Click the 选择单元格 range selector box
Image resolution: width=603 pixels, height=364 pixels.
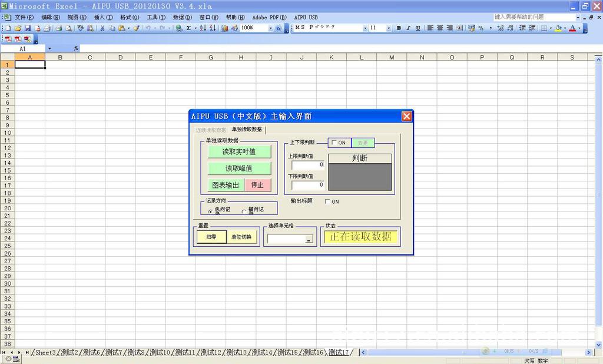click(290, 239)
